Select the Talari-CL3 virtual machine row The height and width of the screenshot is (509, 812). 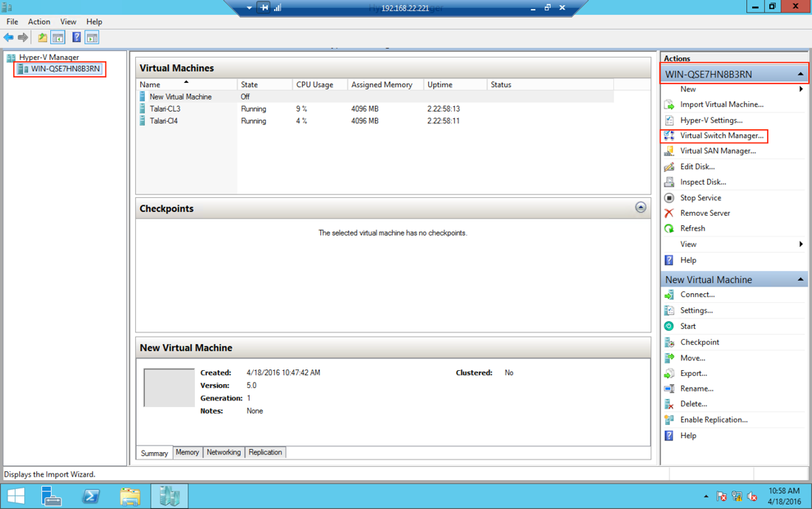pos(376,109)
